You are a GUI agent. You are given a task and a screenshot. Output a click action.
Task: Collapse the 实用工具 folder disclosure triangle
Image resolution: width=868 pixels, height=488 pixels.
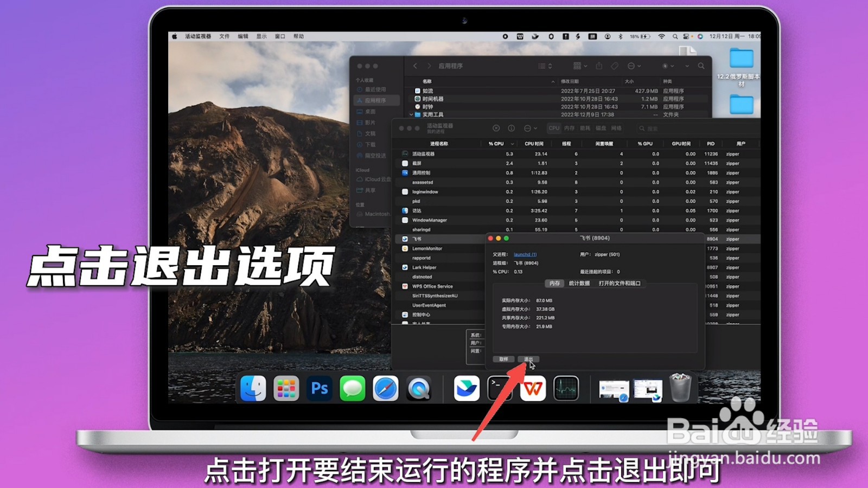coord(411,114)
